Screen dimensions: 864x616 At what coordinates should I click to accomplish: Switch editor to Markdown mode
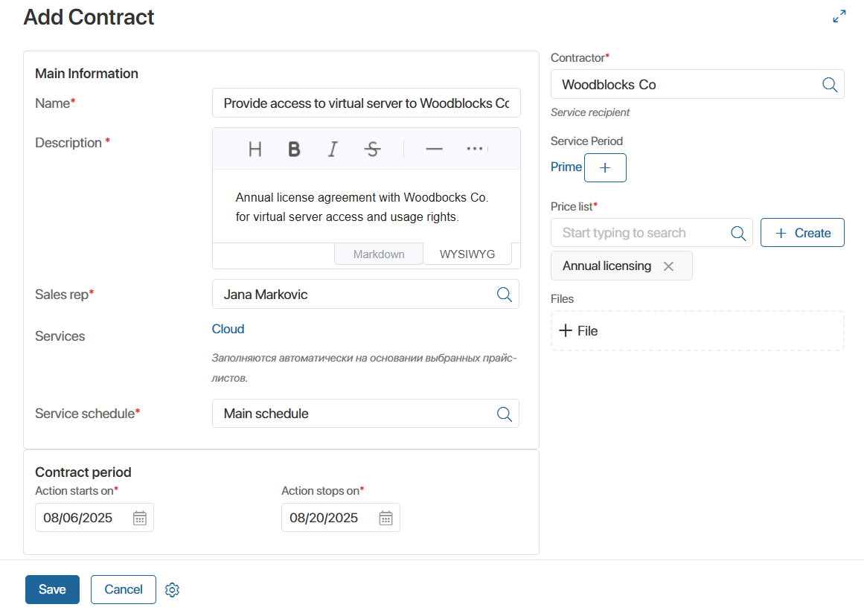click(379, 254)
